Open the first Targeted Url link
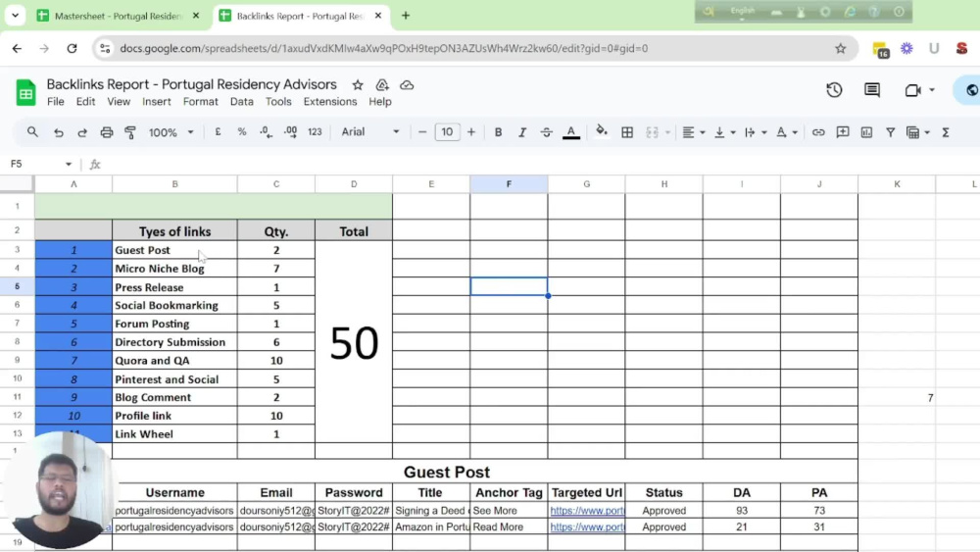The image size is (980, 552). [x=587, y=511]
